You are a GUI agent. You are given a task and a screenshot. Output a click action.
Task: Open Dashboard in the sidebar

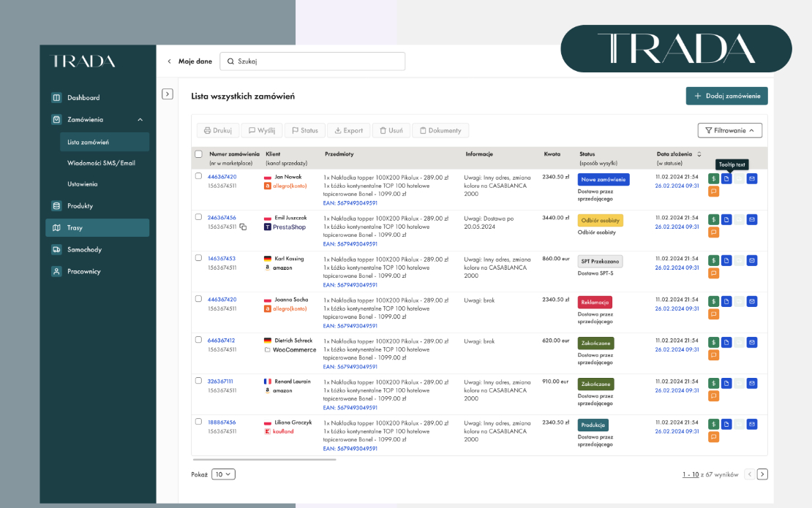(97, 97)
